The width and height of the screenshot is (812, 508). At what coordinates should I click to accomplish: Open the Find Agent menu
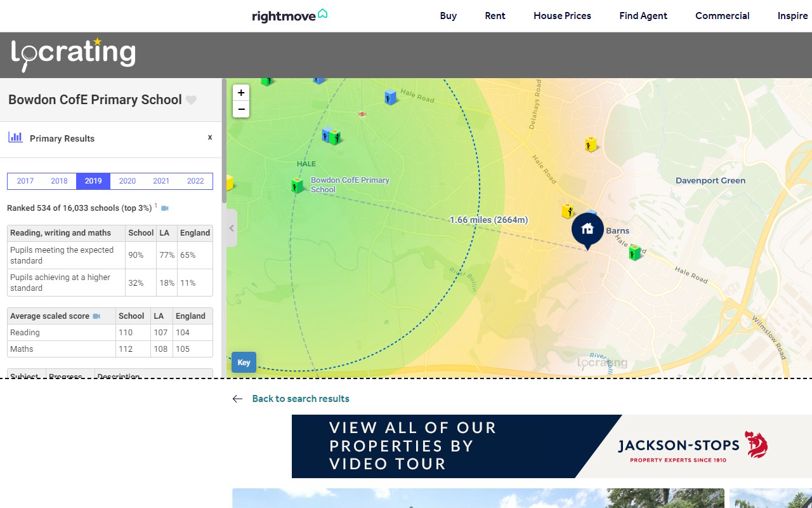tap(643, 16)
